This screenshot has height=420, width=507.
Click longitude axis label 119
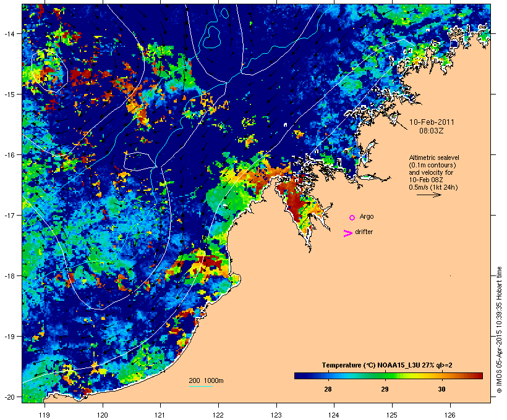[x=45, y=415]
